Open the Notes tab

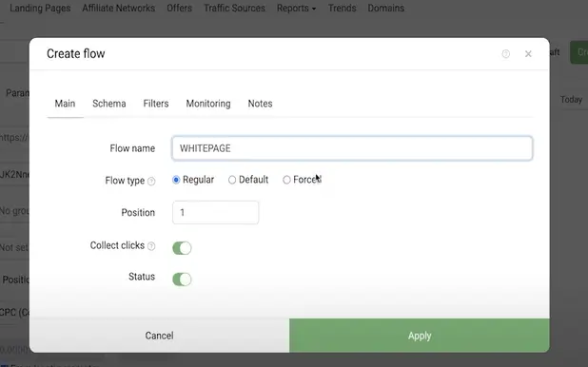tap(260, 104)
